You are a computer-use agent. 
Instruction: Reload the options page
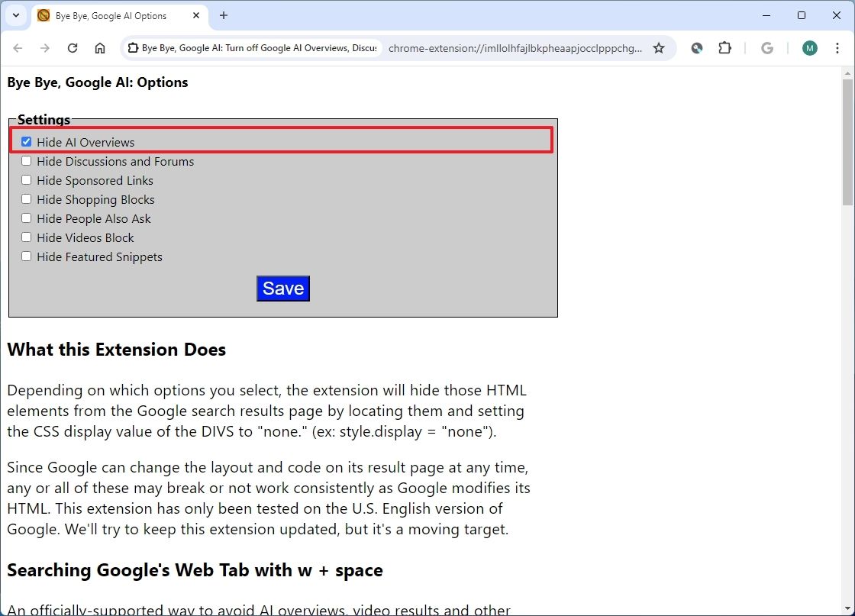(x=73, y=47)
